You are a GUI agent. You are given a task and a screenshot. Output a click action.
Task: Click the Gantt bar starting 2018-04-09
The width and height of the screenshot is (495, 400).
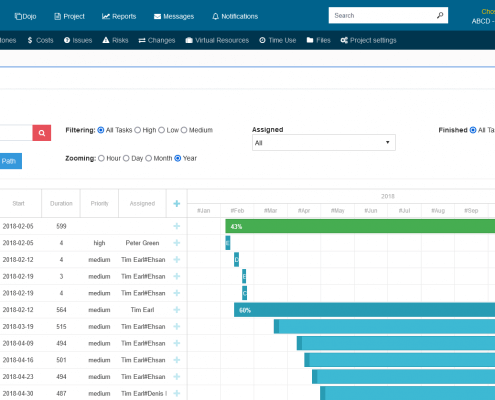click(x=396, y=343)
